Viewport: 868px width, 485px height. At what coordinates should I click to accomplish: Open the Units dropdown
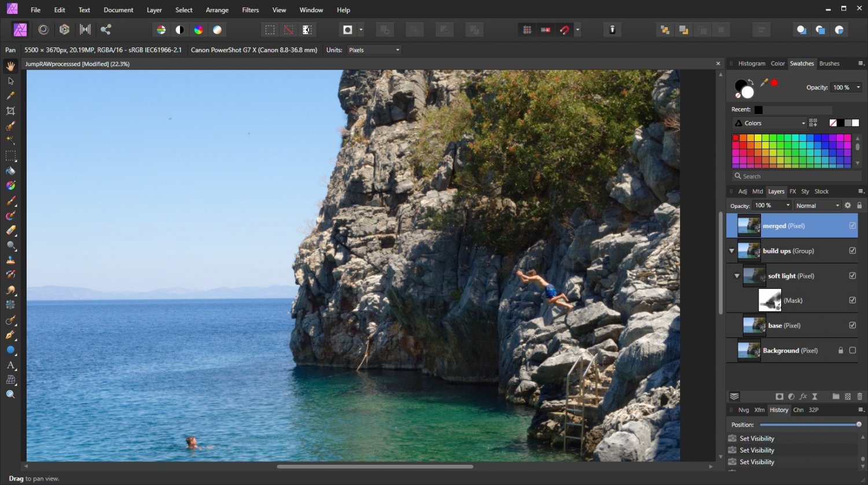pyautogui.click(x=374, y=50)
